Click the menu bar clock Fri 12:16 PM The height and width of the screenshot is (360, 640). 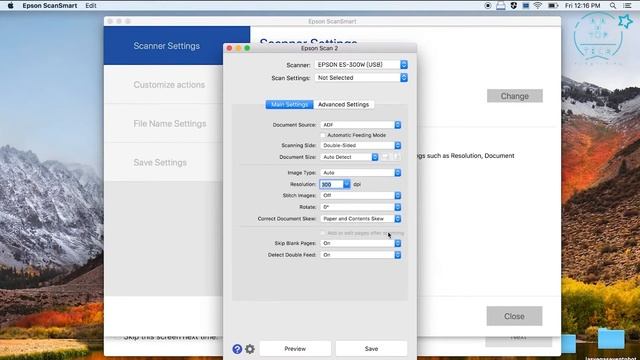(582, 6)
